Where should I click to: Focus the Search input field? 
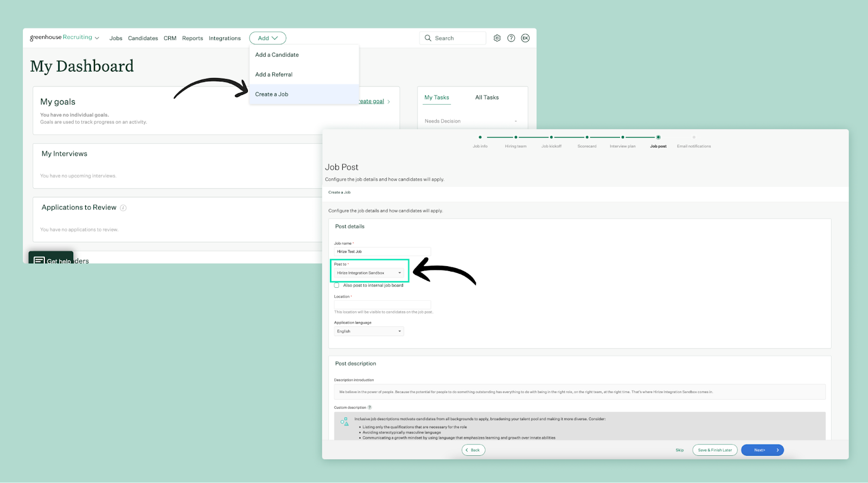tap(452, 38)
